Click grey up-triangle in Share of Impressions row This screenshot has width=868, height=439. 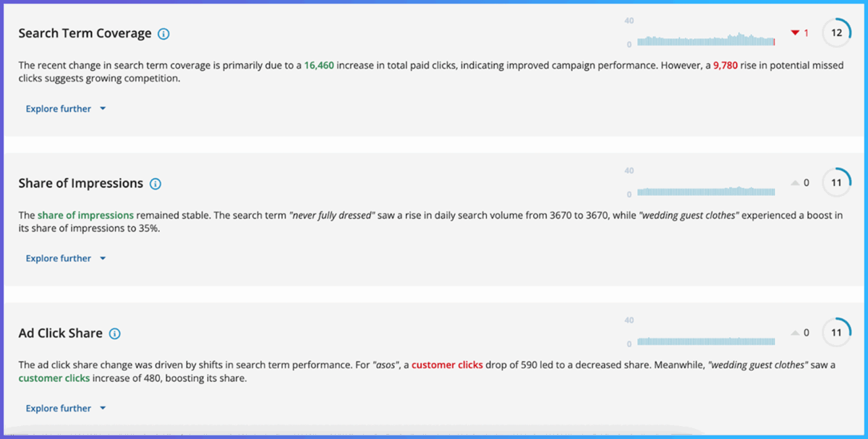tap(796, 183)
